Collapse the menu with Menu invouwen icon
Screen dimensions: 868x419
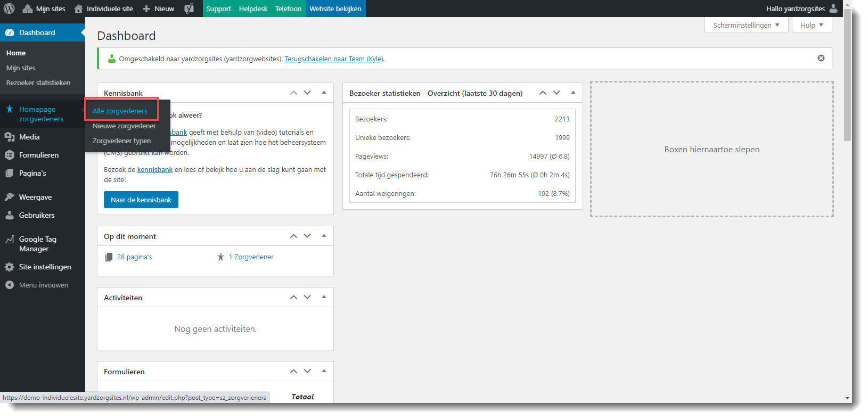(x=9, y=285)
